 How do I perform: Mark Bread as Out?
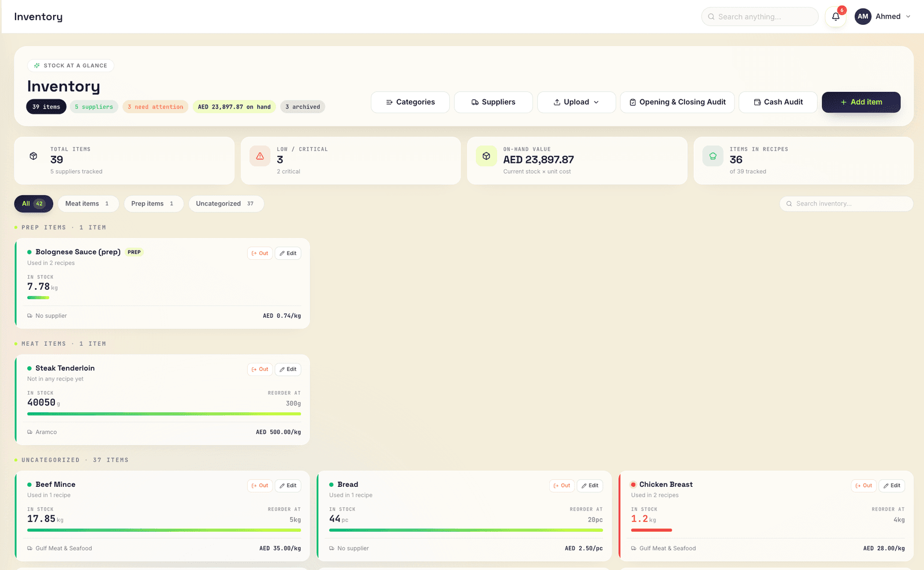click(x=562, y=486)
